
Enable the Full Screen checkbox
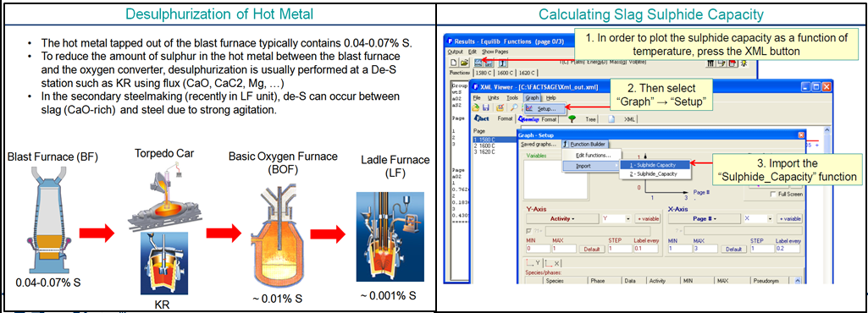point(773,194)
